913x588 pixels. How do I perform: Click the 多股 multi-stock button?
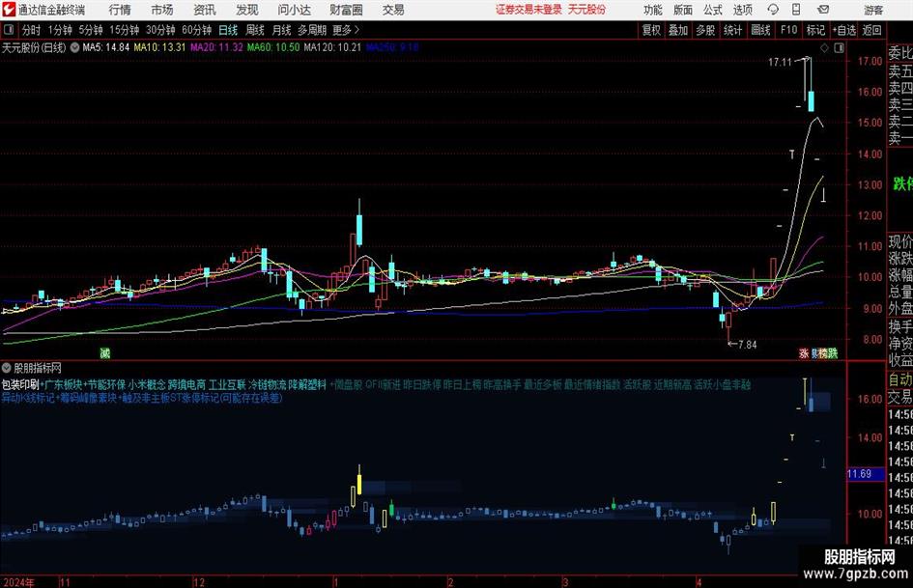tap(705, 30)
